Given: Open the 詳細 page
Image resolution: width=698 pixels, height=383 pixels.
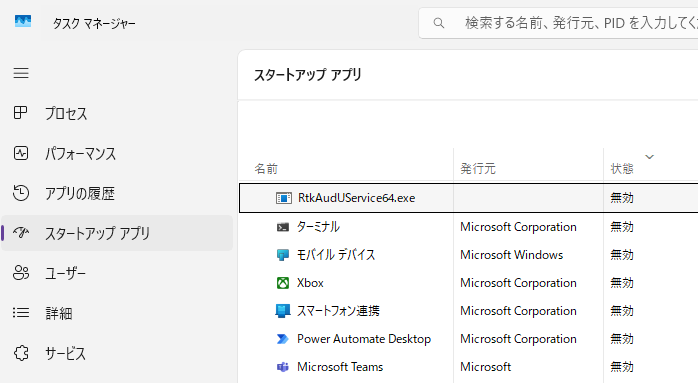Looking at the screenshot, I should pos(117,313).
